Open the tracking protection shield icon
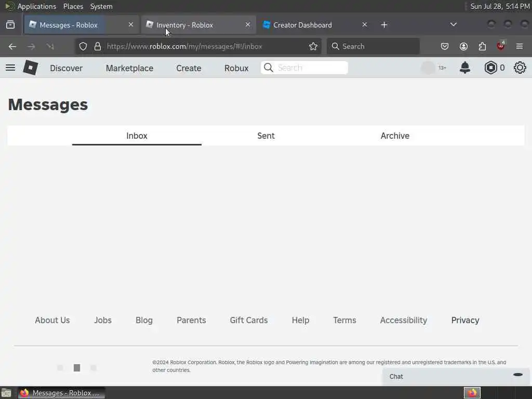 [83, 46]
